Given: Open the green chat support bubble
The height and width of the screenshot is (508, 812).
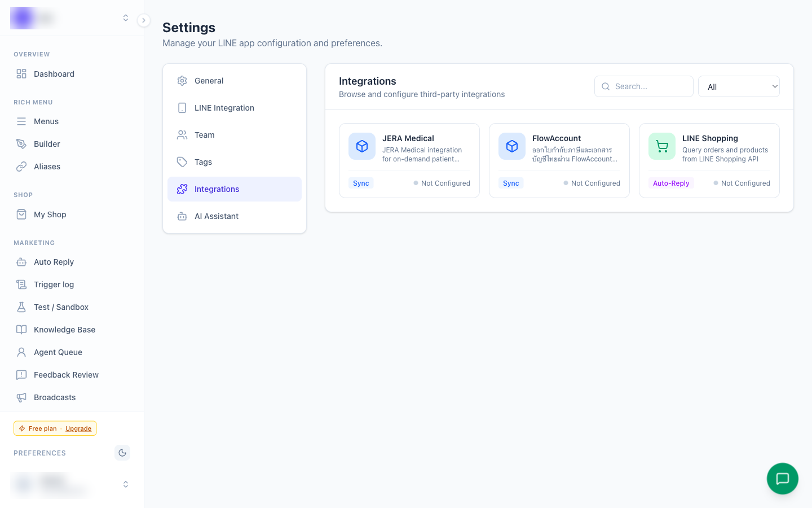Looking at the screenshot, I should pyautogui.click(x=783, y=479).
